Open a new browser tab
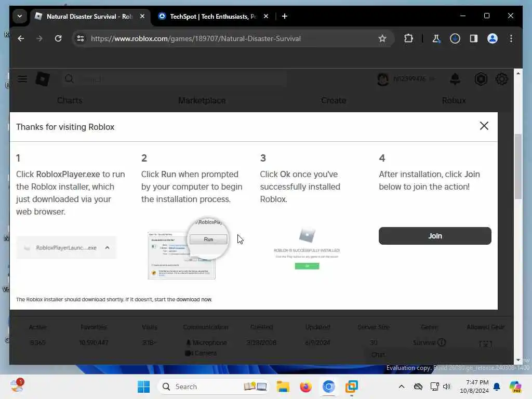 tap(285, 16)
